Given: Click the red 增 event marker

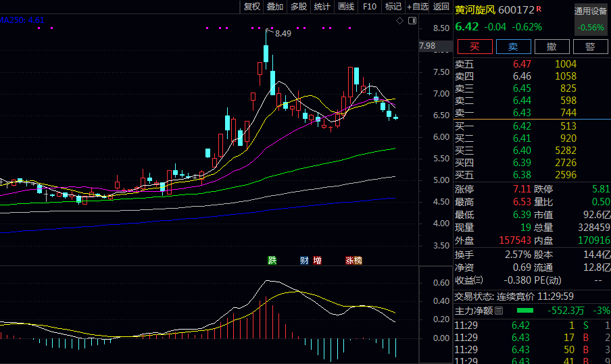Looking at the screenshot, I should [x=317, y=260].
